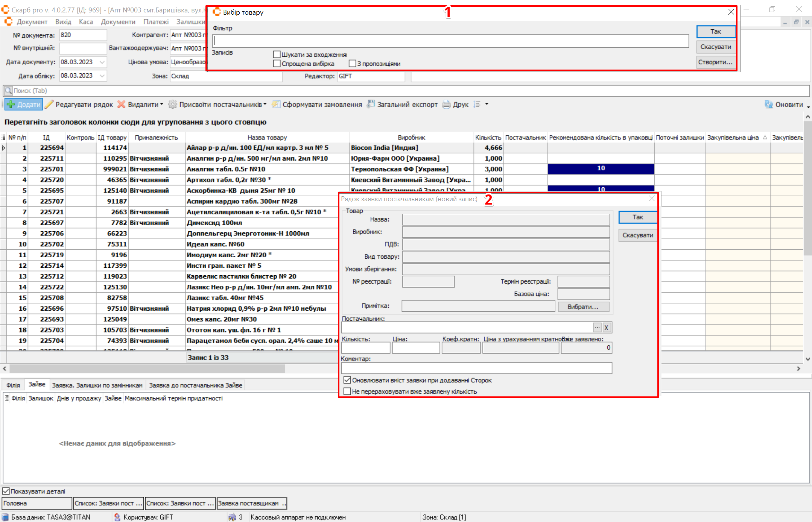Click the Вибрати... button
This screenshot has width=812, height=522.
coord(583,307)
